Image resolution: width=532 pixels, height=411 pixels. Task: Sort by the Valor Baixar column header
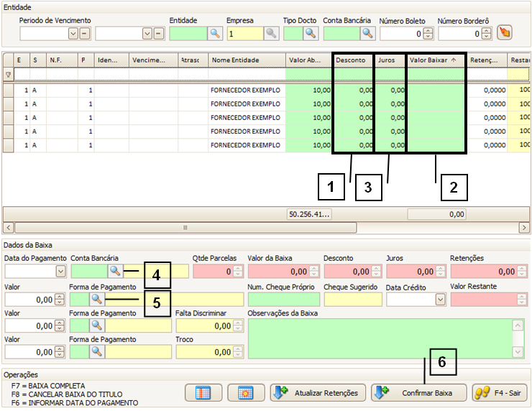pyautogui.click(x=436, y=60)
